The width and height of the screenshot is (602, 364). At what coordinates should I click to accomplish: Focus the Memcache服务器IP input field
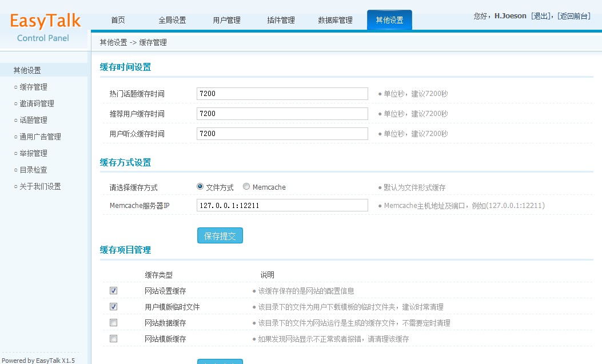(x=282, y=205)
